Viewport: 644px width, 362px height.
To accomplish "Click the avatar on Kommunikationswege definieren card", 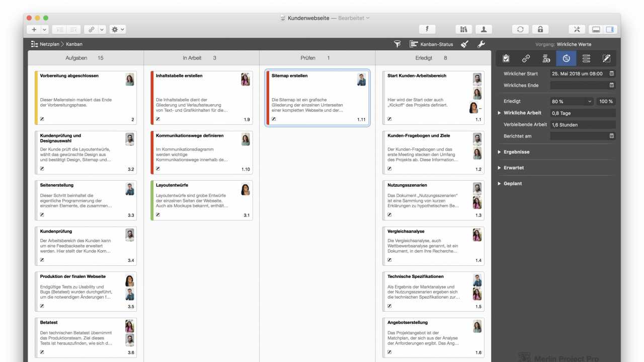I will coord(246,139).
